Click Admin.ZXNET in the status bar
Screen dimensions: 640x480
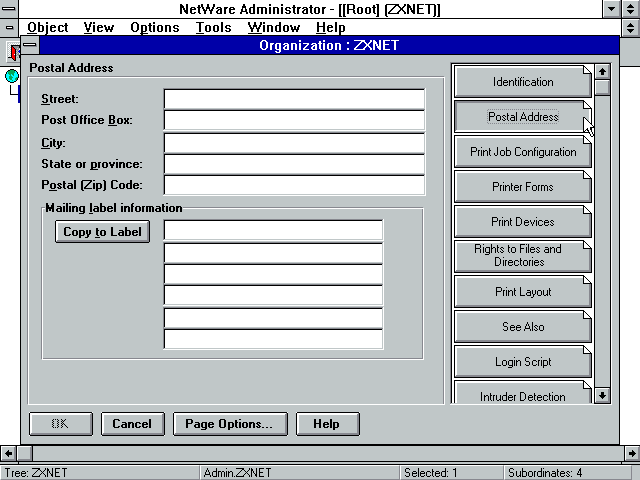click(237, 473)
